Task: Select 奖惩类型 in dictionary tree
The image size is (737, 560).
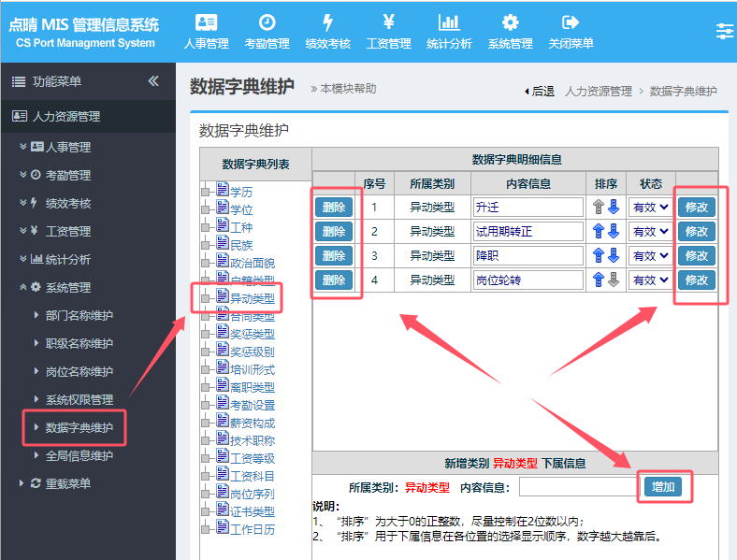Action: click(x=252, y=334)
